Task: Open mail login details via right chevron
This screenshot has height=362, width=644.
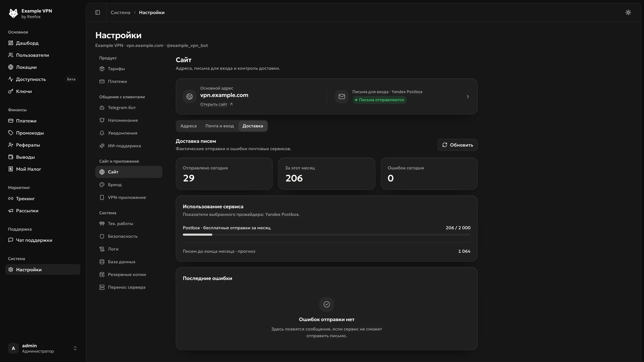Action: click(468, 97)
